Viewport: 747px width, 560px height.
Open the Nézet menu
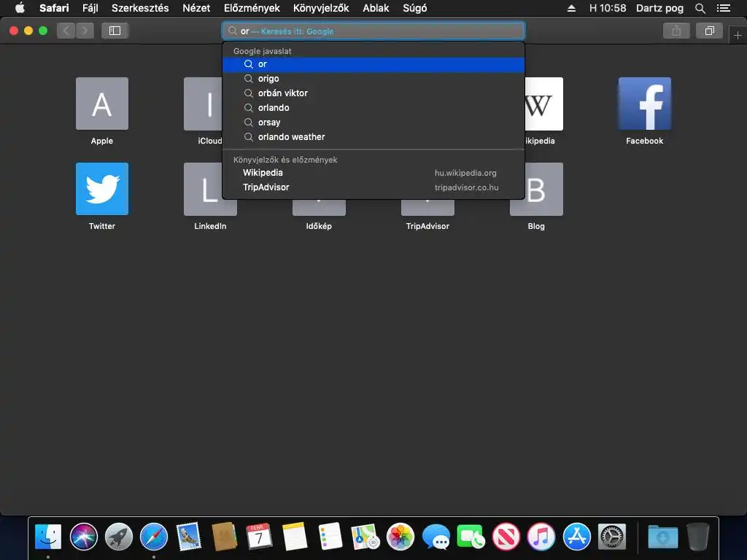tap(196, 8)
